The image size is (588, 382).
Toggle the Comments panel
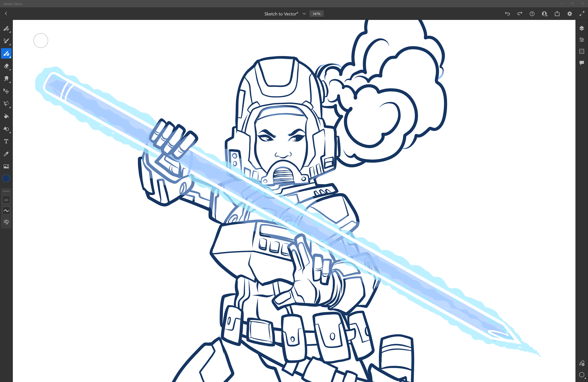coord(582,63)
